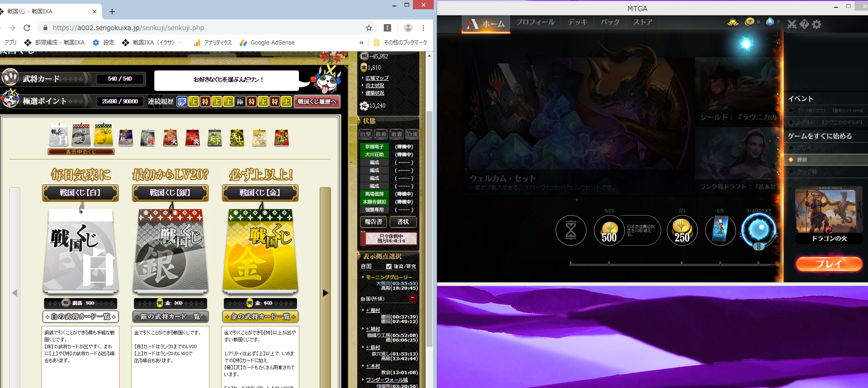
Task: Select the last red lottery icon in the row
Action: (x=281, y=138)
